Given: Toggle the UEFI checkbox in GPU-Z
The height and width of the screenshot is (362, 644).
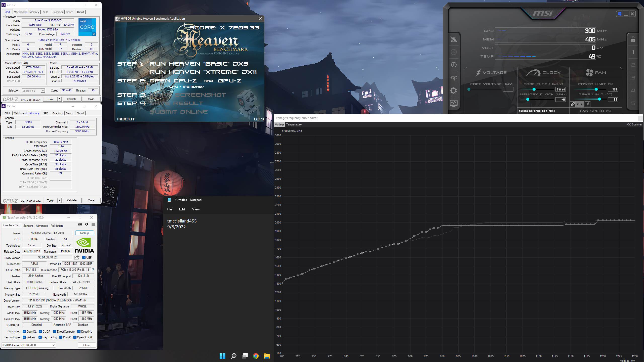Looking at the screenshot, I should coord(84,257).
